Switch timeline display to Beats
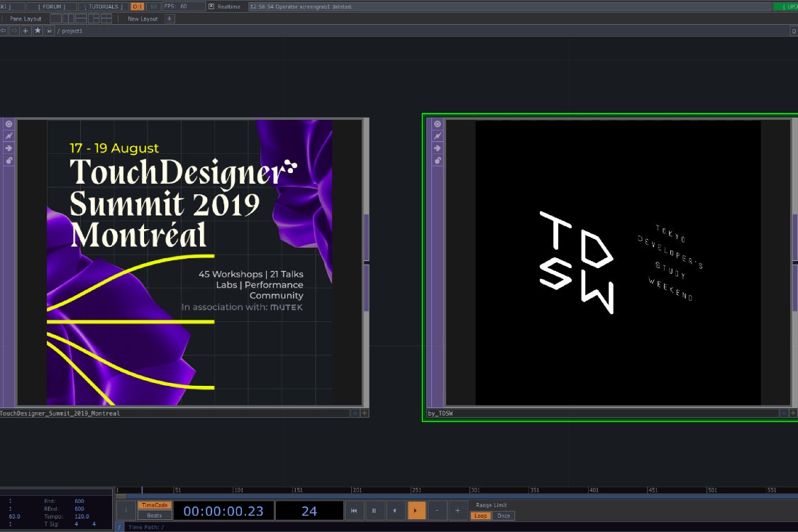 pyautogui.click(x=154, y=516)
